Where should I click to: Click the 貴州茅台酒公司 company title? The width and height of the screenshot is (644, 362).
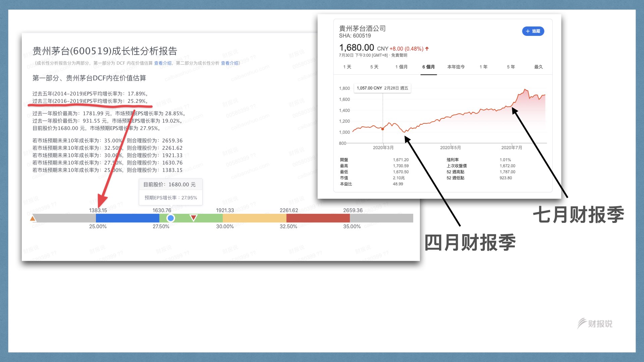point(362,28)
